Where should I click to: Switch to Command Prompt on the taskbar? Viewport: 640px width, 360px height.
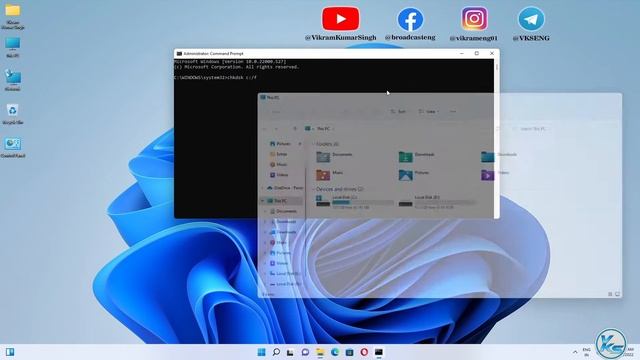pos(379,352)
